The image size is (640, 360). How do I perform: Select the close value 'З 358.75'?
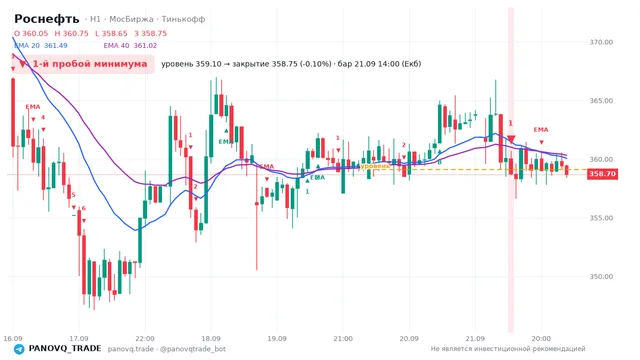151,33
